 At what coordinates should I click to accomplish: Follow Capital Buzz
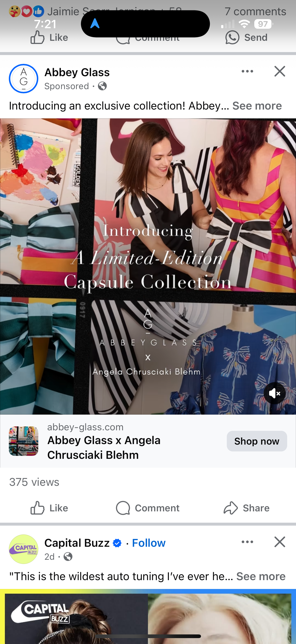pos(149,543)
